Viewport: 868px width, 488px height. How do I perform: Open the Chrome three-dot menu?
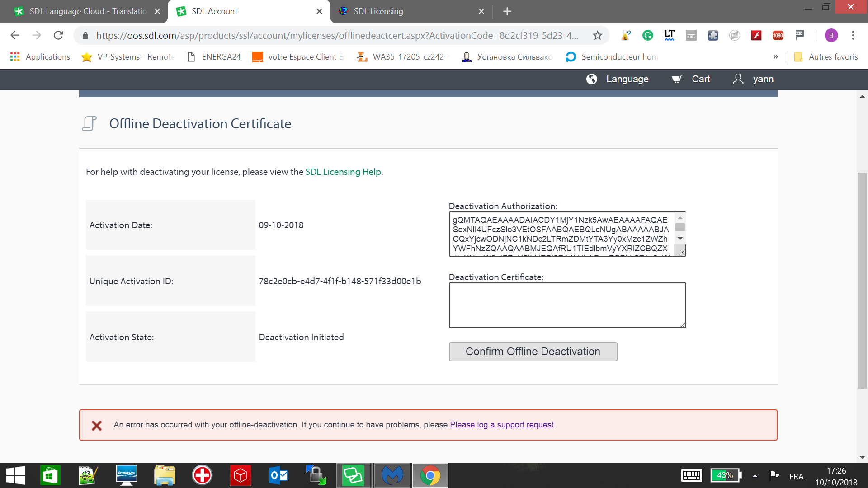(853, 35)
